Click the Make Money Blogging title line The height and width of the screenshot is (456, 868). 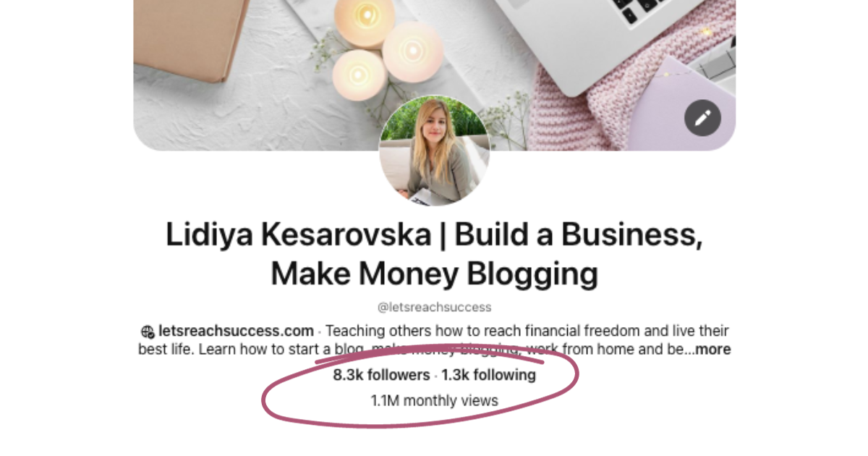434,274
